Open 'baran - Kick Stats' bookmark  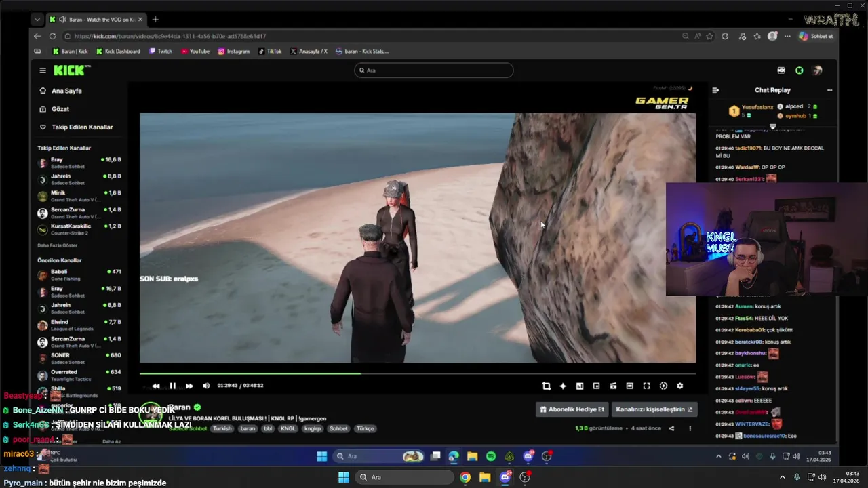[x=362, y=52]
